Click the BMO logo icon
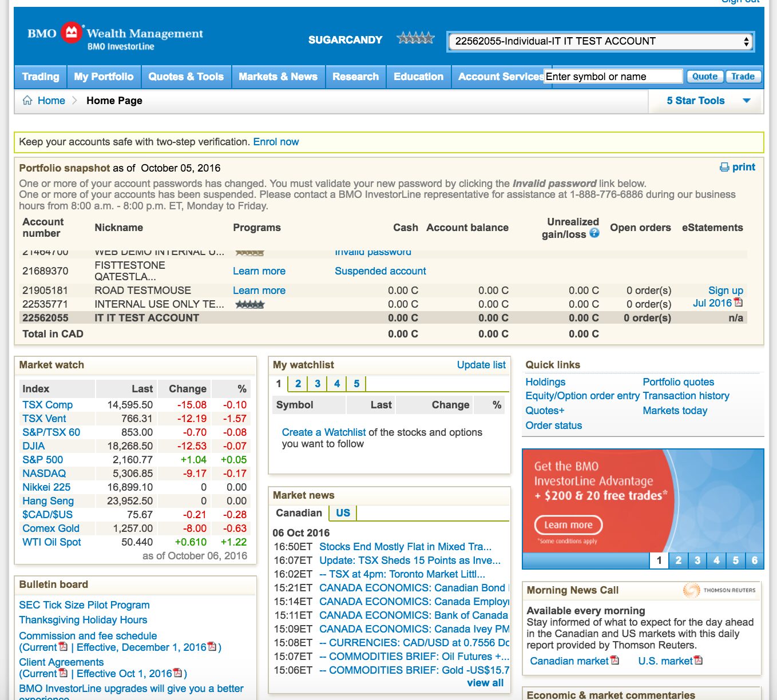This screenshot has width=777, height=700. 72,33
